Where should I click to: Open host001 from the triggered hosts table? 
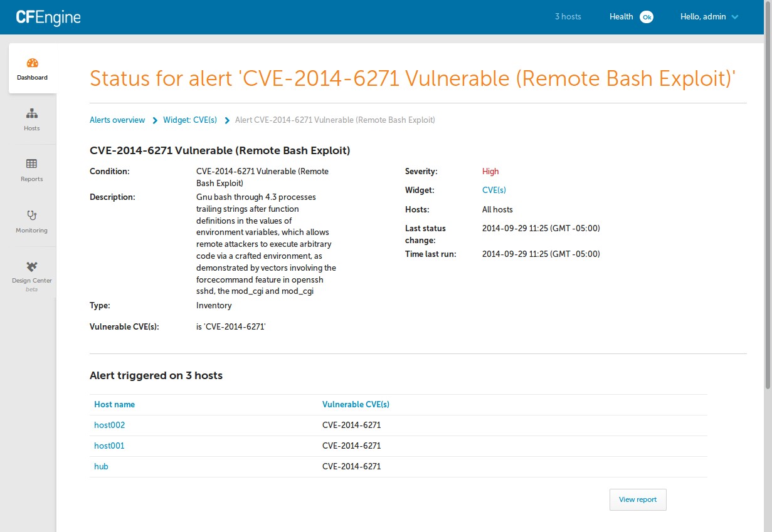(x=109, y=446)
